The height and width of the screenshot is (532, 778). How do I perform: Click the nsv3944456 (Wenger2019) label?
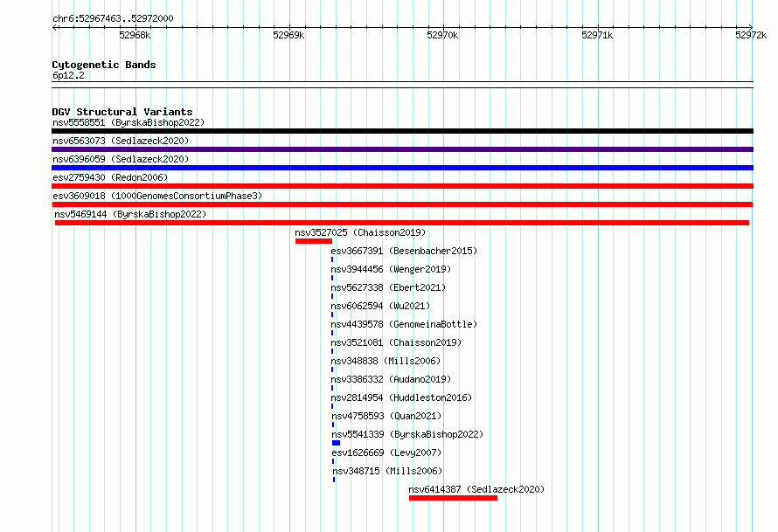click(391, 269)
